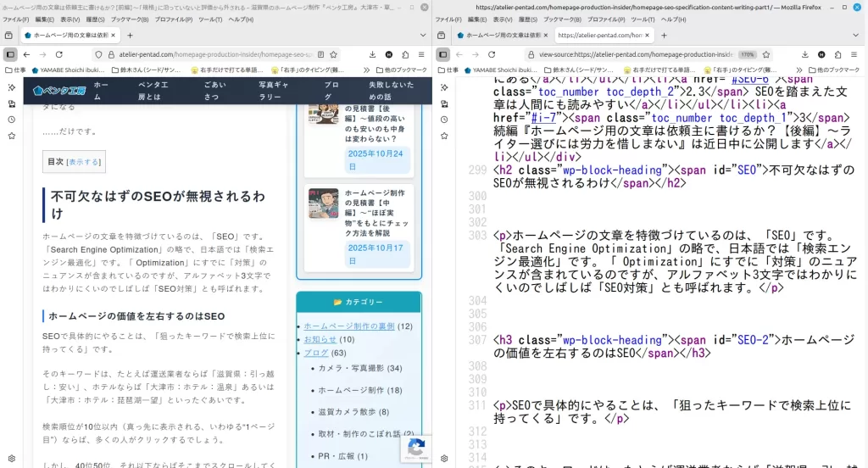Open bookmarks star sidebar icon in left window

[x=12, y=136]
